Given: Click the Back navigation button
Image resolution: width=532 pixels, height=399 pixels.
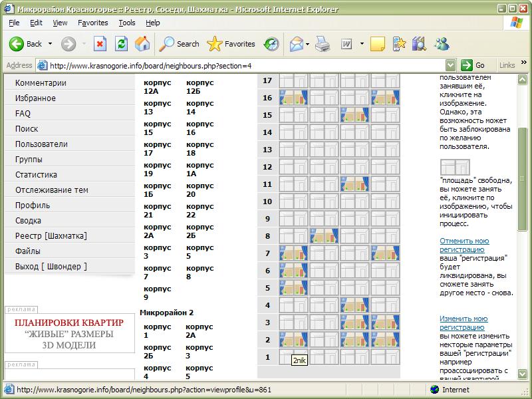Looking at the screenshot, I should (x=25, y=44).
